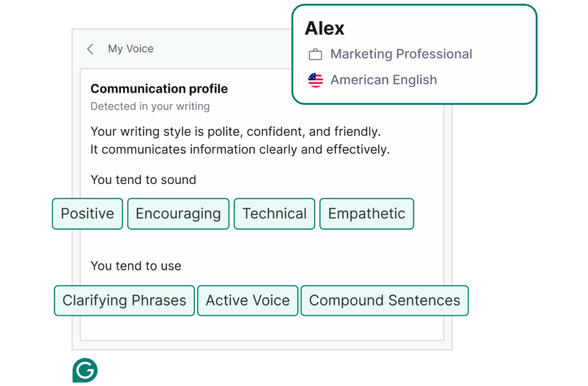The image size is (588, 386).
Task: Click the My Voice panel title
Action: tap(131, 49)
